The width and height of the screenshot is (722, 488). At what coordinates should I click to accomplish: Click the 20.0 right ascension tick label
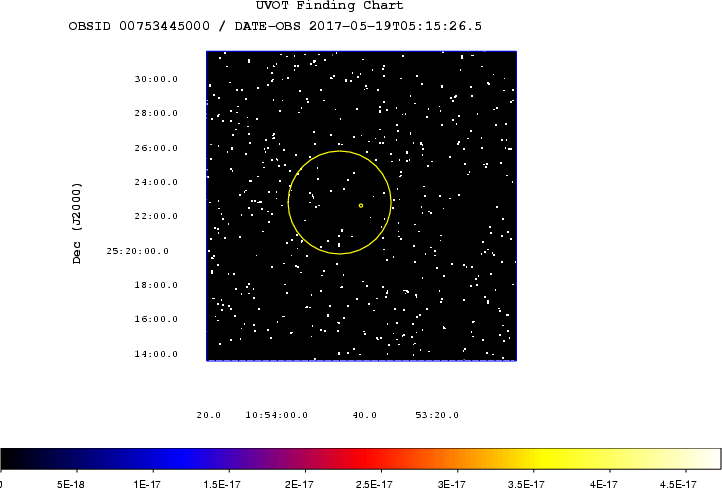[x=209, y=415]
